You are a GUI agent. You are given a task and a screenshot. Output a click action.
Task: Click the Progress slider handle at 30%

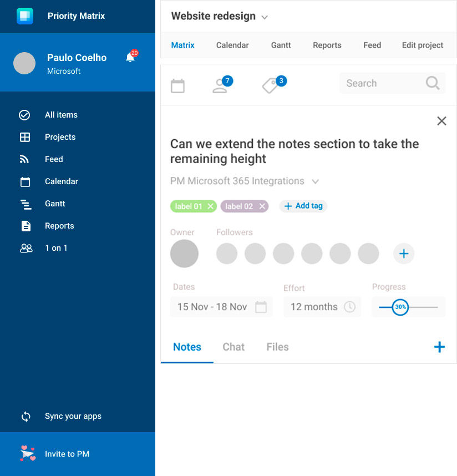(400, 307)
